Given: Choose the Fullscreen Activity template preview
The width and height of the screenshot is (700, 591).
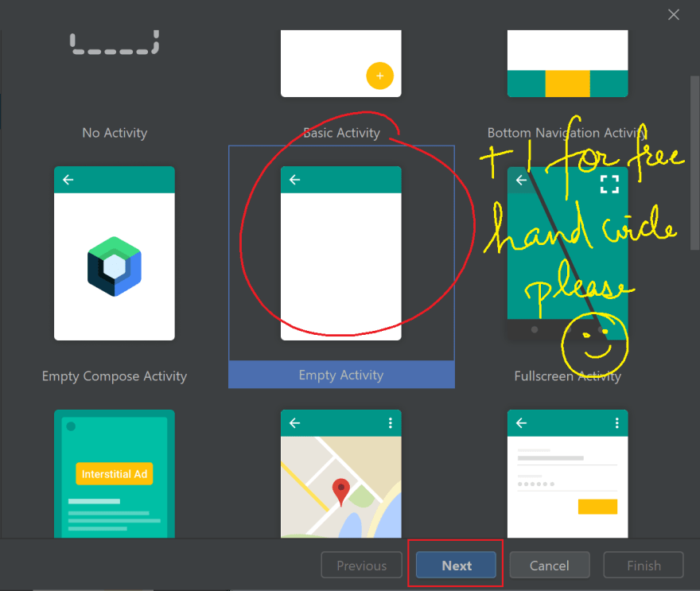Looking at the screenshot, I should tap(567, 253).
